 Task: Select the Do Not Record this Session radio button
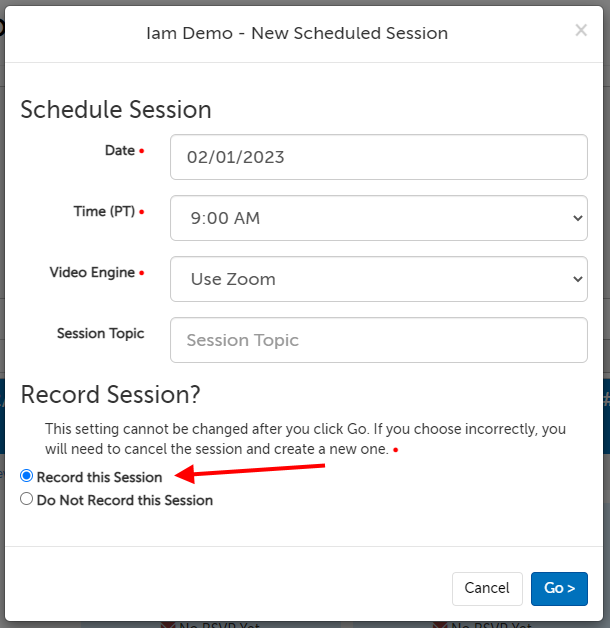27,499
